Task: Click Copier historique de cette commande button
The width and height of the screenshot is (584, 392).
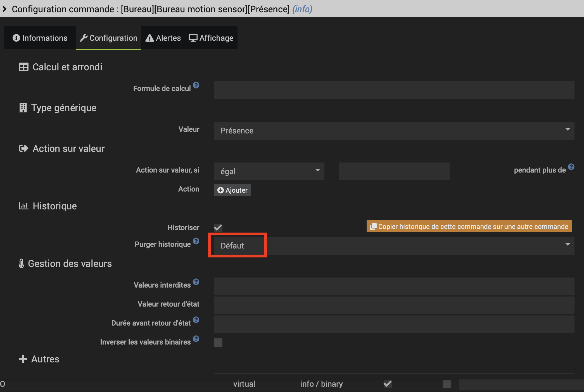Action: [469, 226]
